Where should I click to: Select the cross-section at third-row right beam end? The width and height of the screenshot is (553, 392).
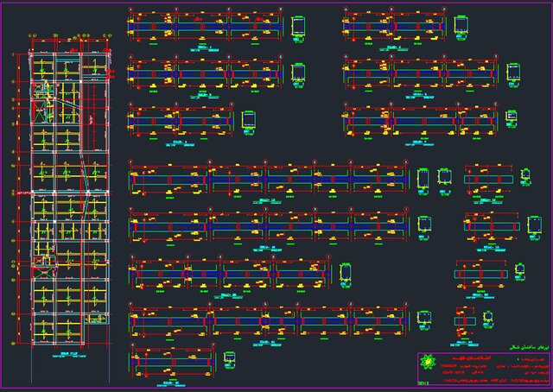pos(512,120)
